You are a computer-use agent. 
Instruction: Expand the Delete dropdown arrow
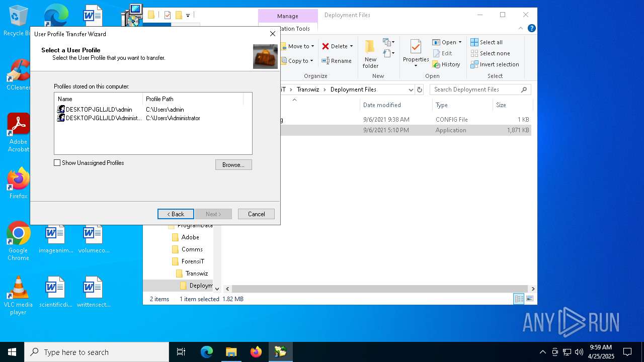point(351,46)
